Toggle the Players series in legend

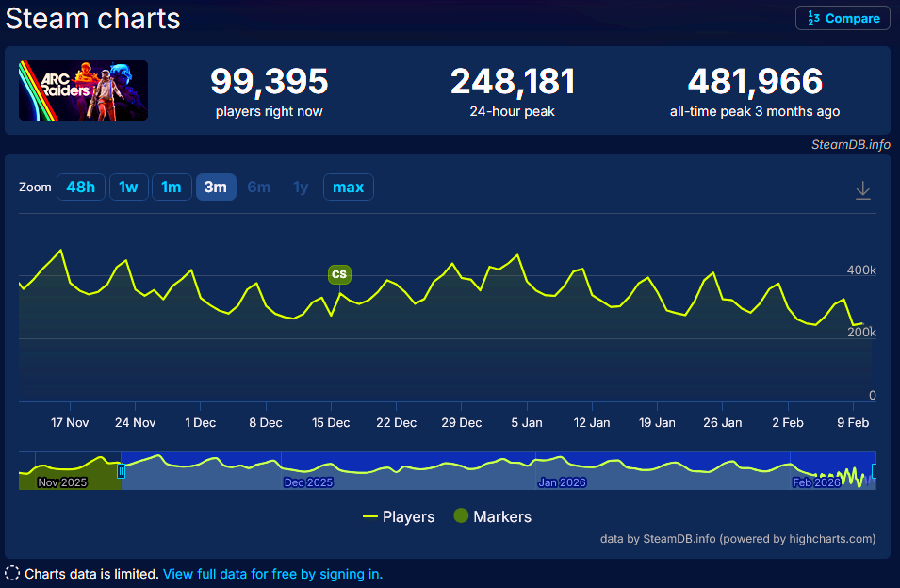pyautogui.click(x=399, y=517)
